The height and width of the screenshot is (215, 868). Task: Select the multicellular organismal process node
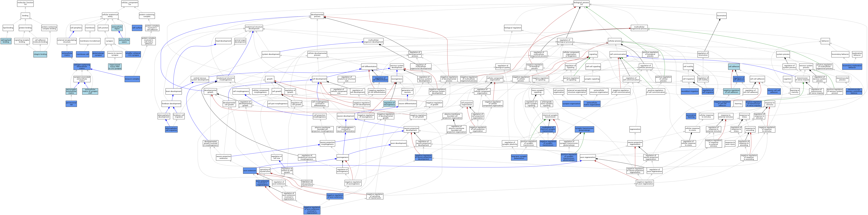coord(639,28)
